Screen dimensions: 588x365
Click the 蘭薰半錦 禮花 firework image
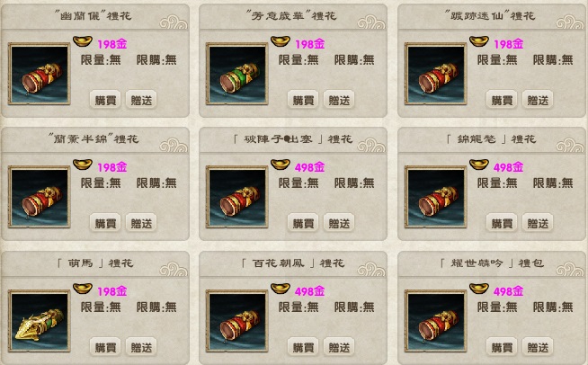pos(40,197)
